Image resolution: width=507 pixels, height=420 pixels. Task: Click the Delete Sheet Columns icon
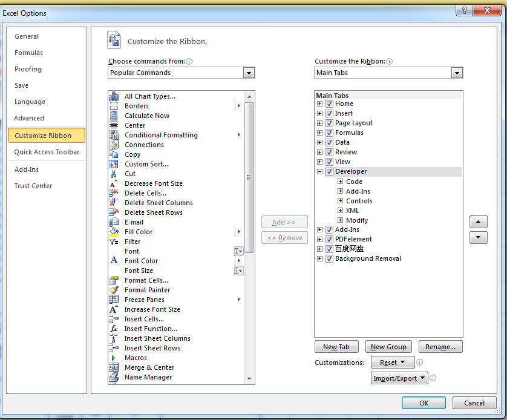(114, 203)
